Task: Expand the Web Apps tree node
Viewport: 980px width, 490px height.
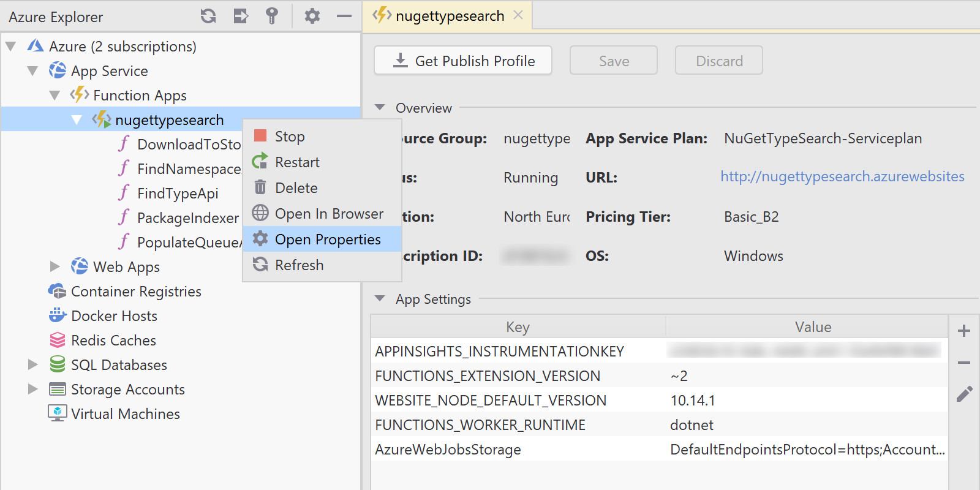Action: click(55, 266)
